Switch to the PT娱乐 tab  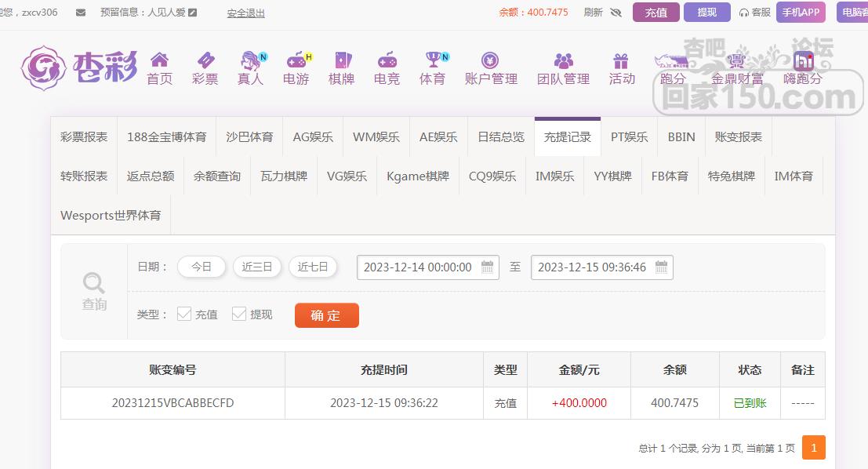coord(630,136)
